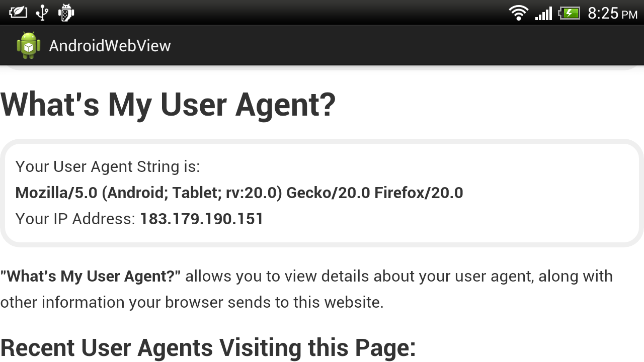
Task: Select the USB debugging Android icon
Action: pyautogui.click(x=65, y=13)
